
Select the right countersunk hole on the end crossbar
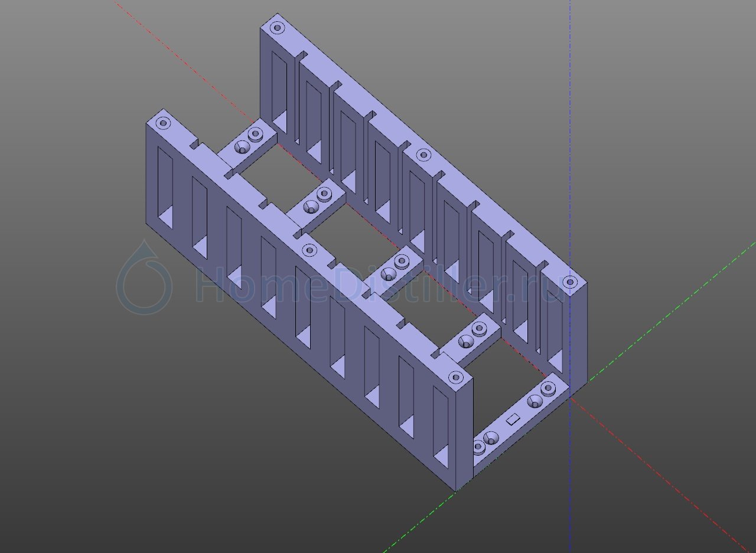[x=549, y=388]
